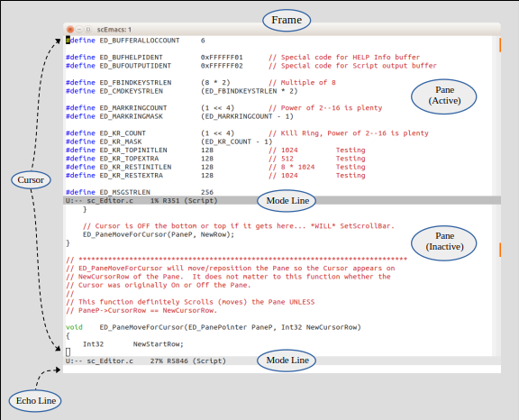Click the value '(ED_MARKRINGCOUNT - 1)'
This screenshot has height=420, width=519.
247,116
